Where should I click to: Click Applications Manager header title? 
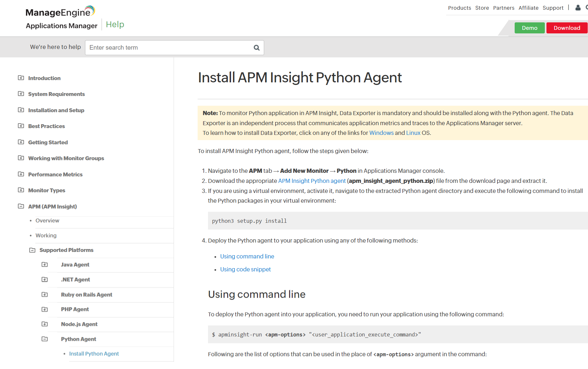(x=62, y=26)
